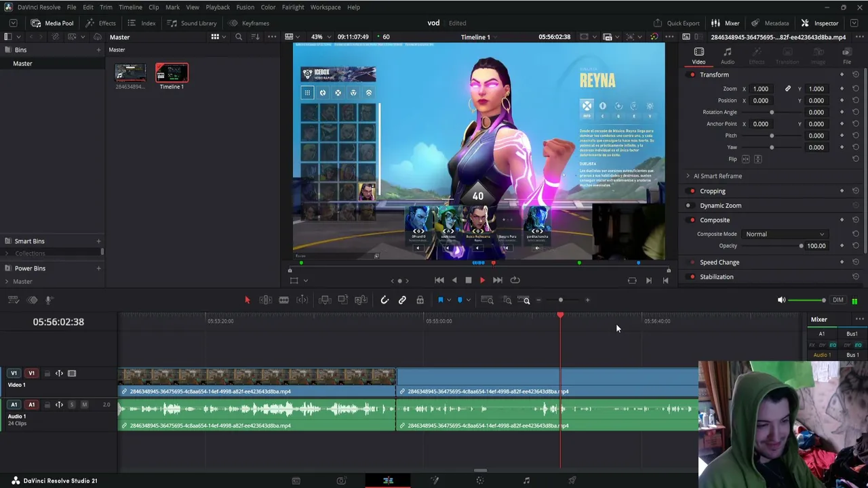The width and height of the screenshot is (868, 488).
Task: Toggle the Zoom link chain icon
Action: point(788,89)
